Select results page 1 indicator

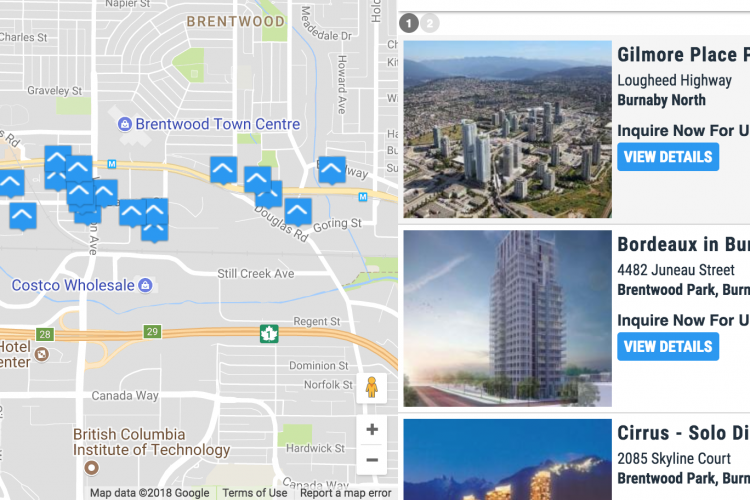click(x=409, y=23)
